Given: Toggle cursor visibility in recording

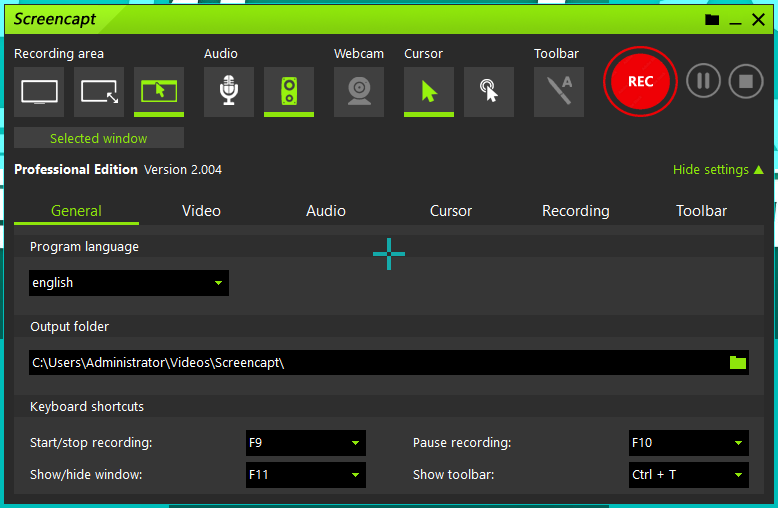Looking at the screenshot, I should 429,92.
